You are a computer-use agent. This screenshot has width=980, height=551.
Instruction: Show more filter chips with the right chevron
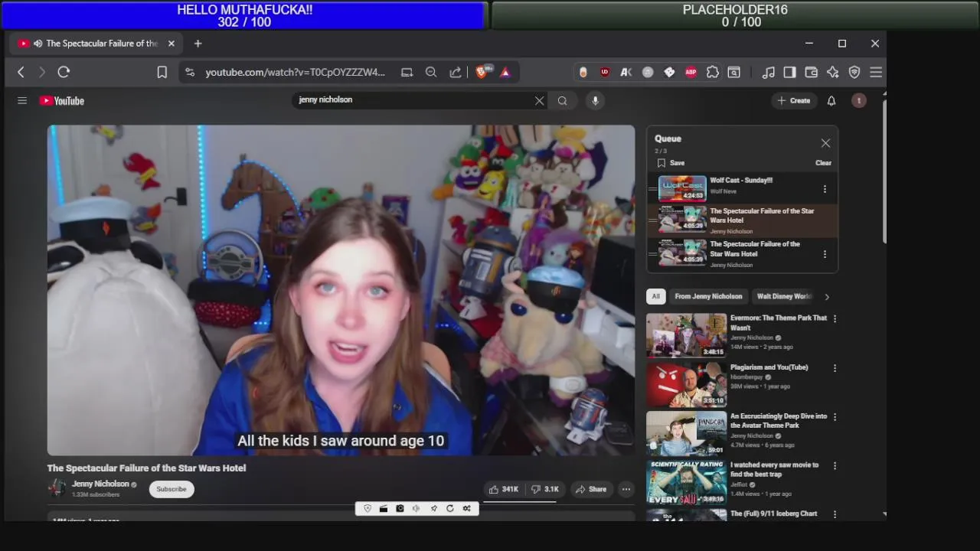click(826, 297)
